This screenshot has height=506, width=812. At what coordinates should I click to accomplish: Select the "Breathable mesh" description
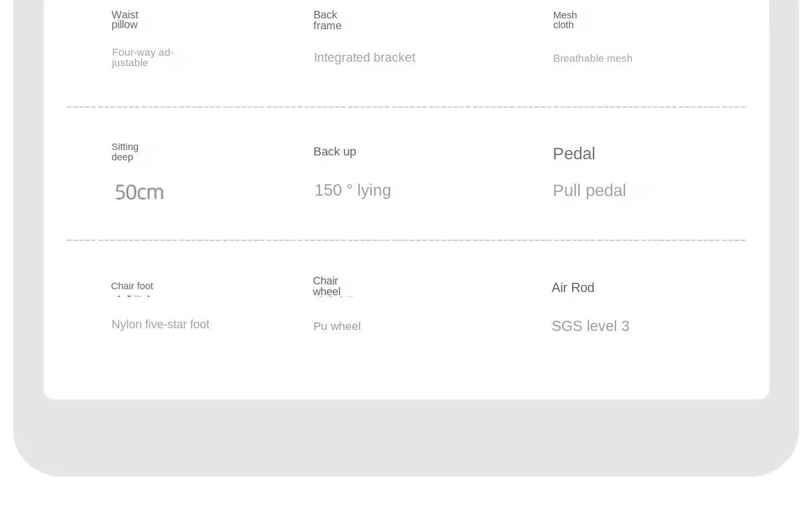[x=592, y=59]
